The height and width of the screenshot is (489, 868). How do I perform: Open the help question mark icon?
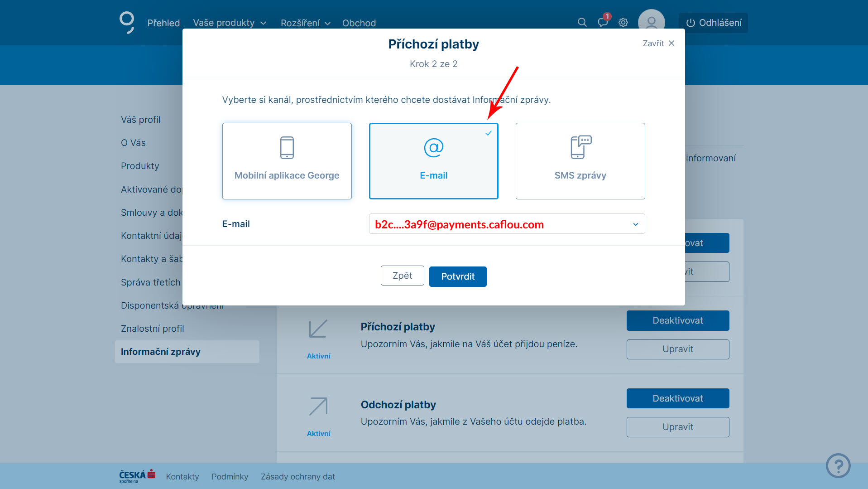838,465
